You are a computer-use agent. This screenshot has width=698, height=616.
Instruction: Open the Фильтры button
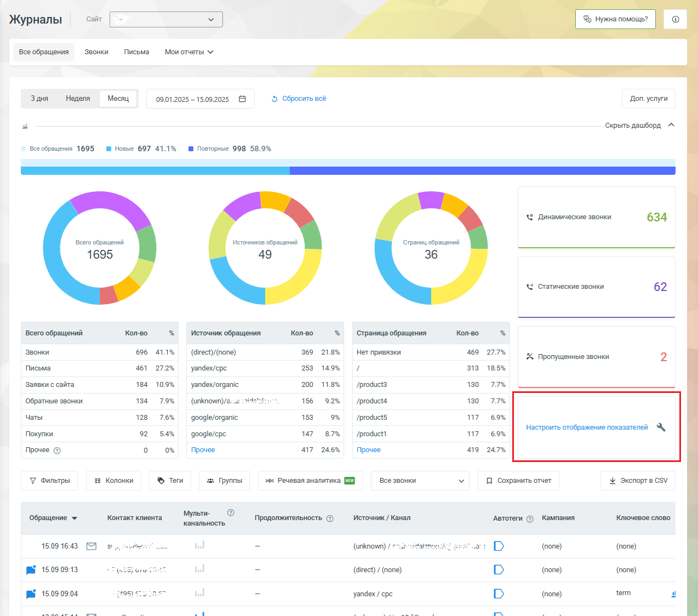point(49,481)
